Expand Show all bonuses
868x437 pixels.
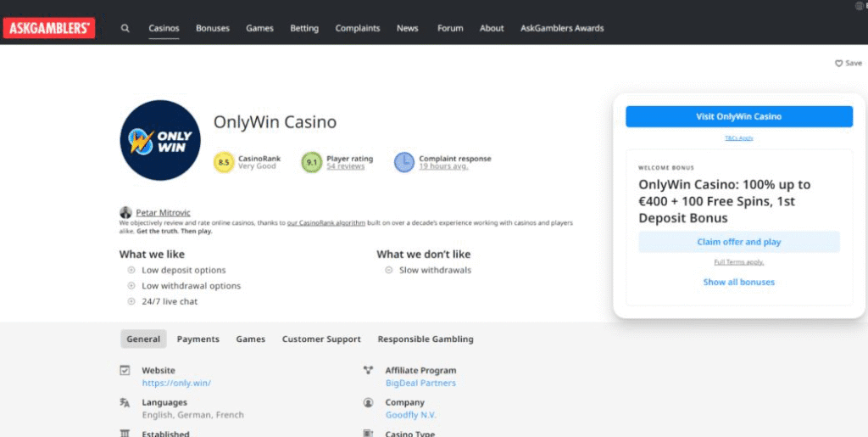(738, 282)
